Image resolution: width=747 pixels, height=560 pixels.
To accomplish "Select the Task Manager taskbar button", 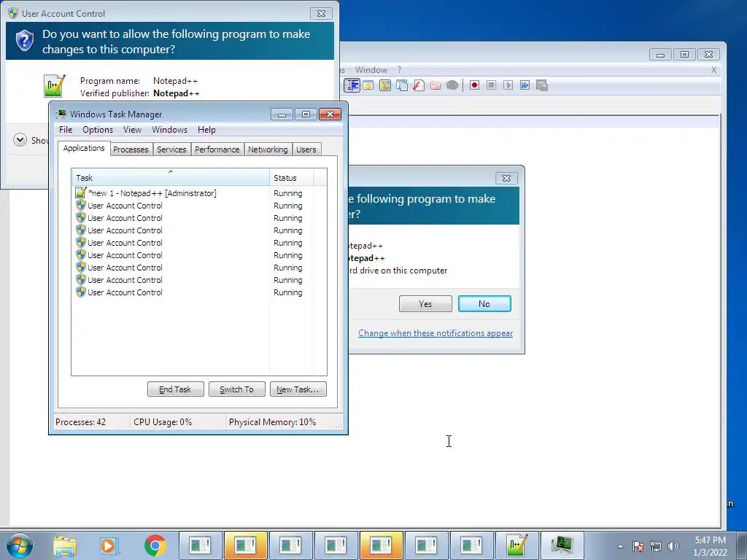I will coord(562,545).
